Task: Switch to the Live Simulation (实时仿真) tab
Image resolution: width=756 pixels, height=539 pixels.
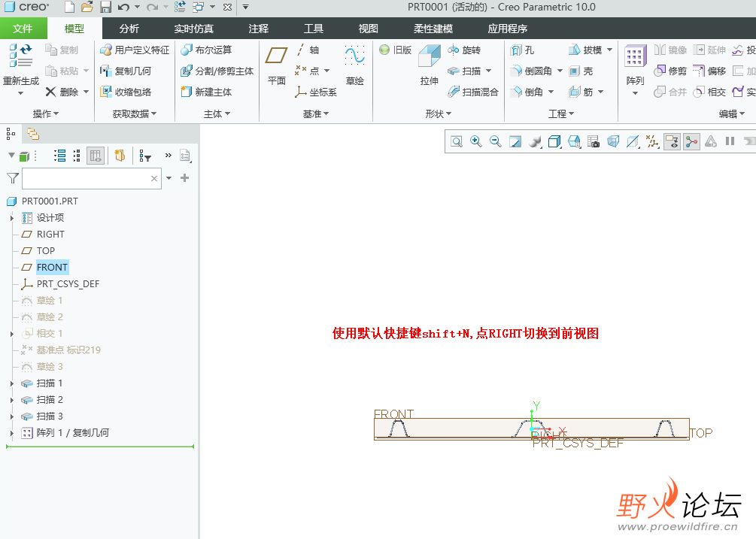Action: pos(193,29)
